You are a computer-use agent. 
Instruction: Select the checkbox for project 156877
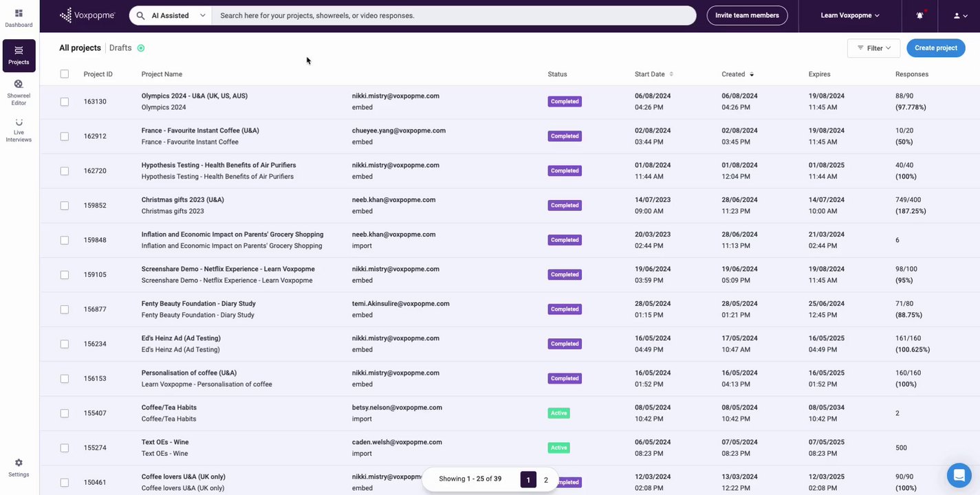(65, 309)
